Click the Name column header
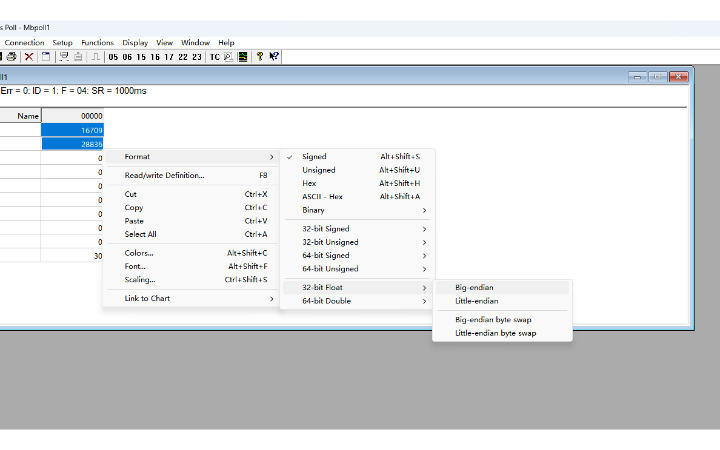720x450 pixels. [20, 116]
